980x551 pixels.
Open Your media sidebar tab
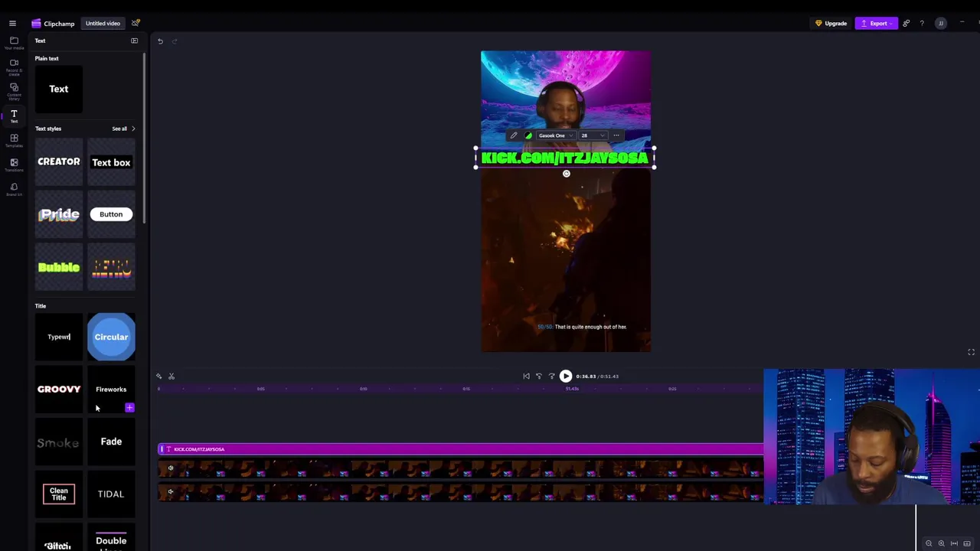tap(14, 44)
